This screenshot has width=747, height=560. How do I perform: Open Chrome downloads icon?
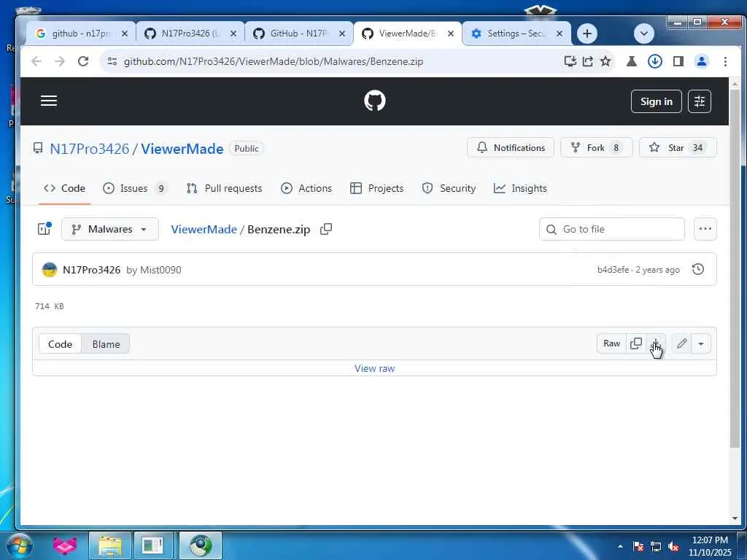(x=655, y=61)
